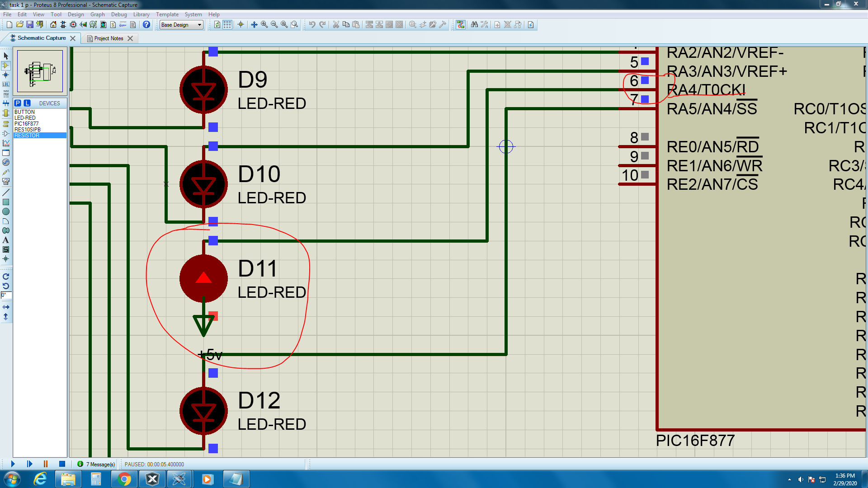Image resolution: width=868 pixels, height=488 pixels.
Task: Select the Generator mode tool
Action: pyautogui.click(x=6, y=162)
